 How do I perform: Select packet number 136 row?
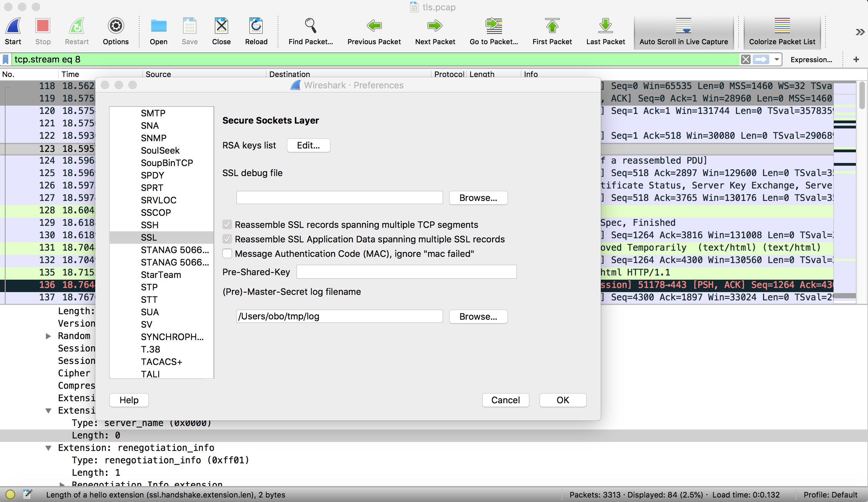click(48, 285)
